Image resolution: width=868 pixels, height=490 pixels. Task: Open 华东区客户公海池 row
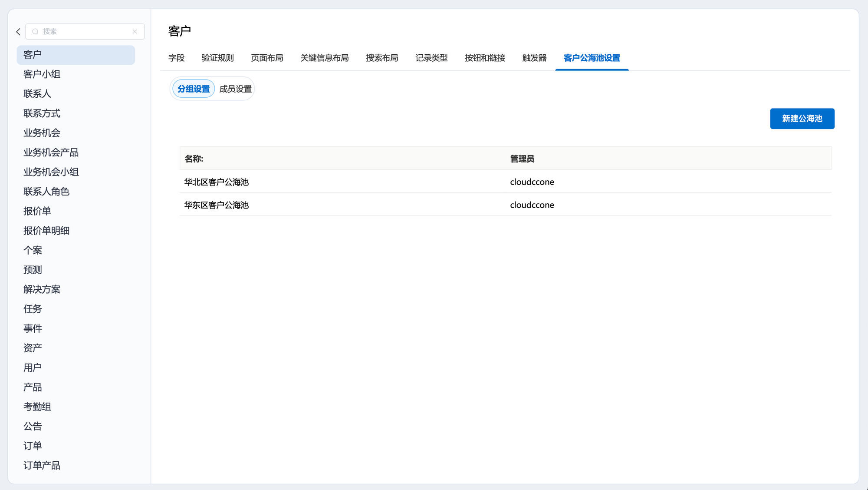216,205
